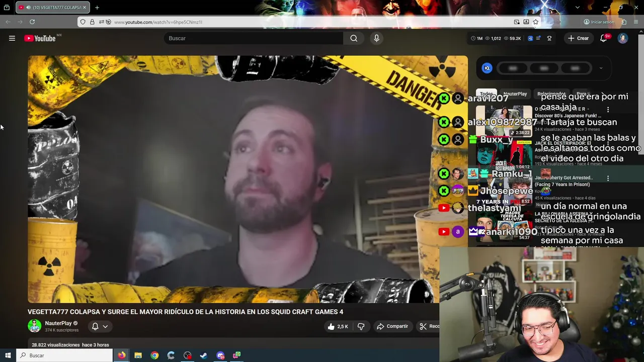Open the Windows Start menu

coord(8,355)
